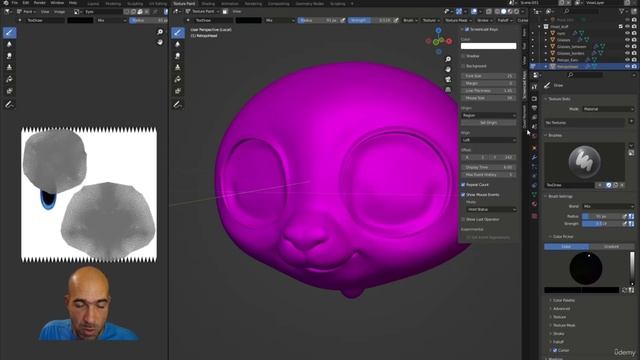The width and height of the screenshot is (640, 360).
Task: Select the Clone tool in the 3D viewport
Action: click(178, 67)
